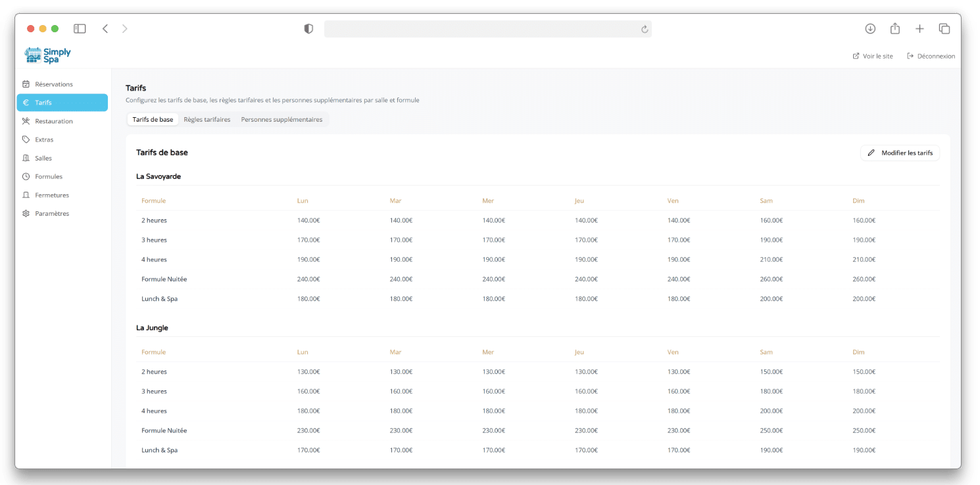Click the Réservations calendar icon in sidebar
This screenshot has width=980, height=485.
pos(26,84)
